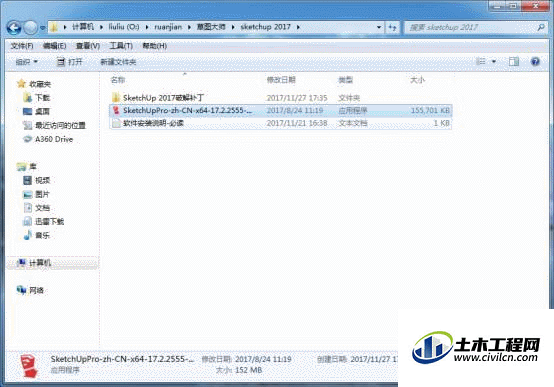Select the 软件安装说明-必读 text file icon
Image resolution: width=554 pixels, height=387 pixels.
pos(116,123)
